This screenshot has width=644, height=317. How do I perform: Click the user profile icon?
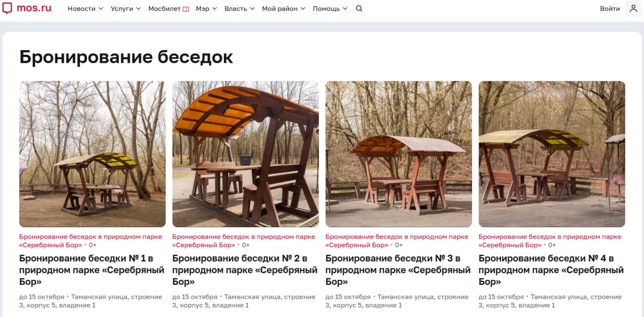tap(633, 9)
